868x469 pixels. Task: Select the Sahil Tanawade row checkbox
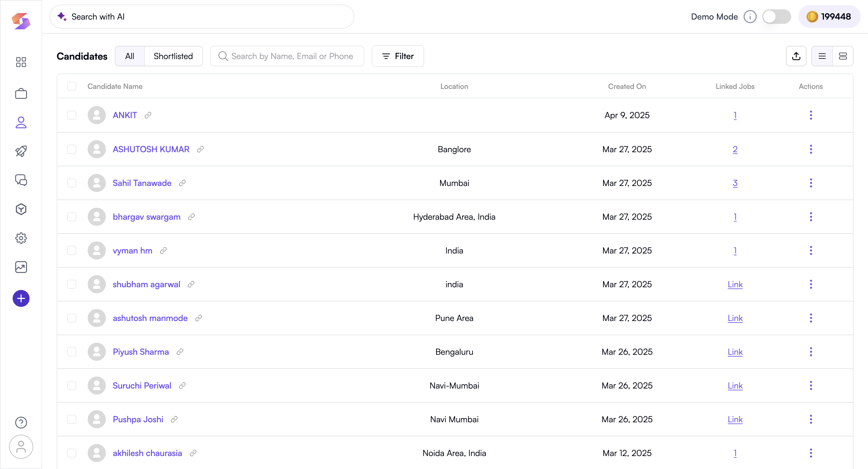pyautogui.click(x=72, y=183)
